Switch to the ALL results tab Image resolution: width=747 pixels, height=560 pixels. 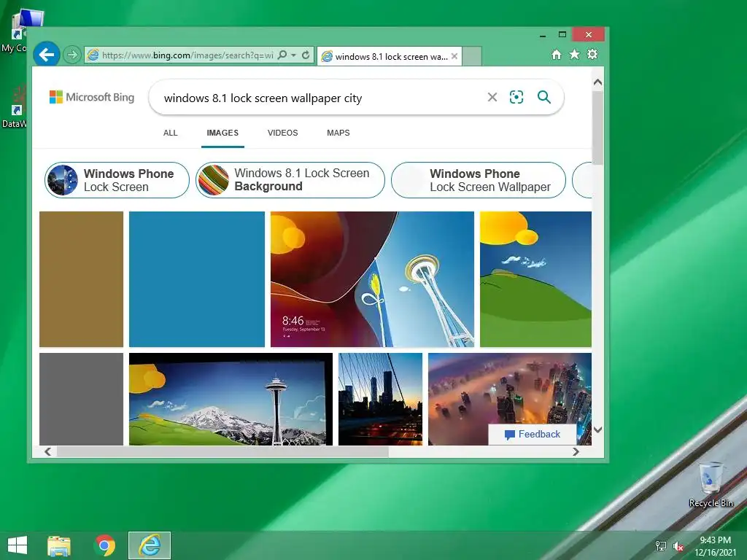pyautogui.click(x=171, y=133)
